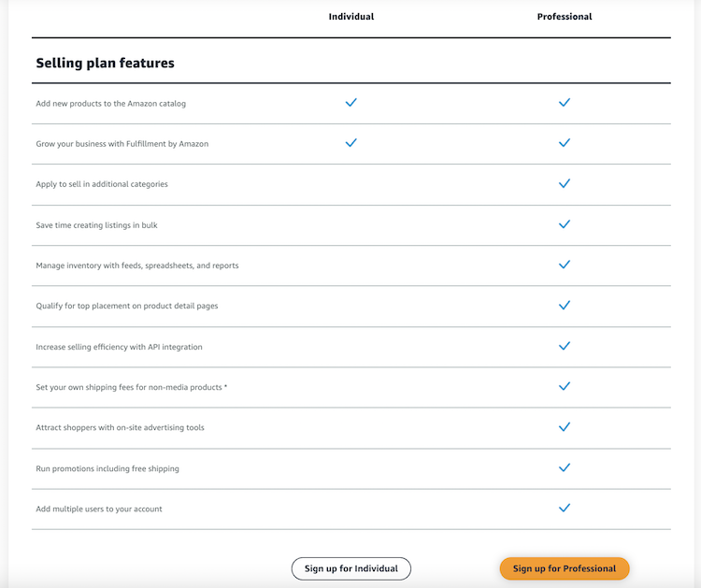Click Individual checkmark for Fulfillment by Amazon

350,143
